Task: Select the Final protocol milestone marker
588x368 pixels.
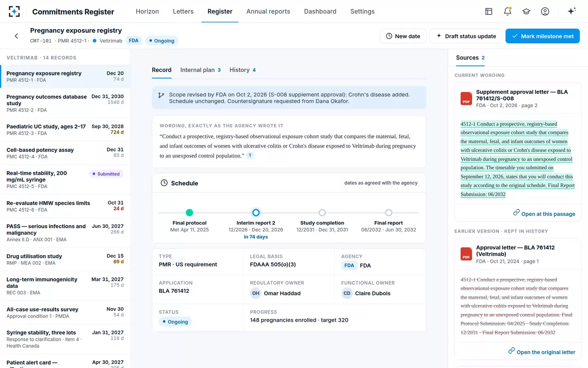Action: coord(189,213)
